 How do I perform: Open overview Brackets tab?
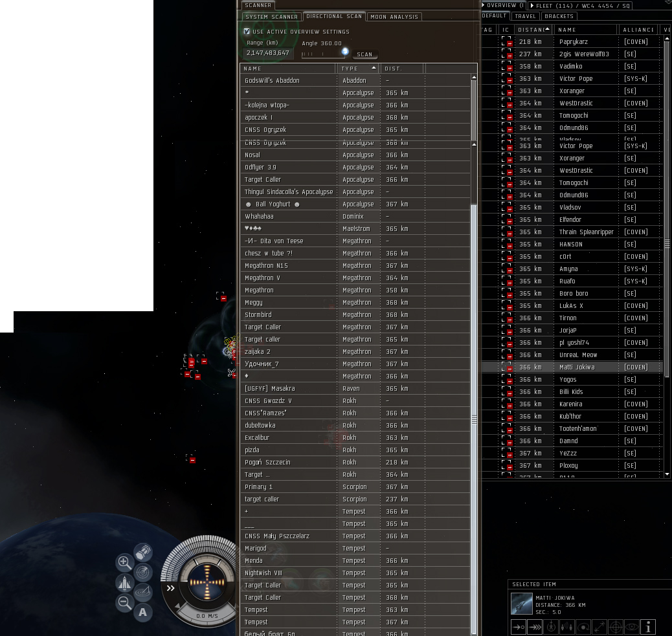pos(559,16)
